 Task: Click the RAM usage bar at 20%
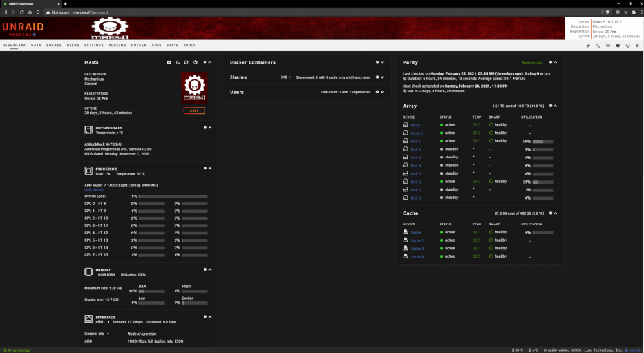[x=151, y=291]
